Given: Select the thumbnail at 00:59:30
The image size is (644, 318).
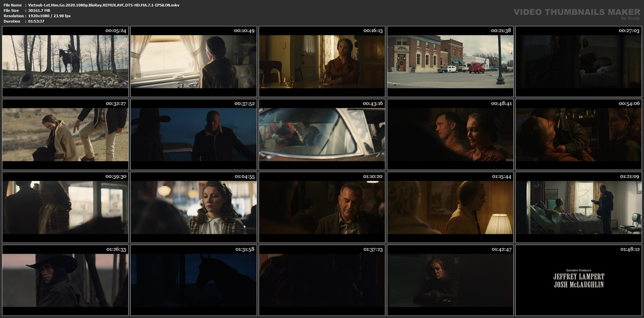Looking at the screenshot, I should [x=65, y=207].
